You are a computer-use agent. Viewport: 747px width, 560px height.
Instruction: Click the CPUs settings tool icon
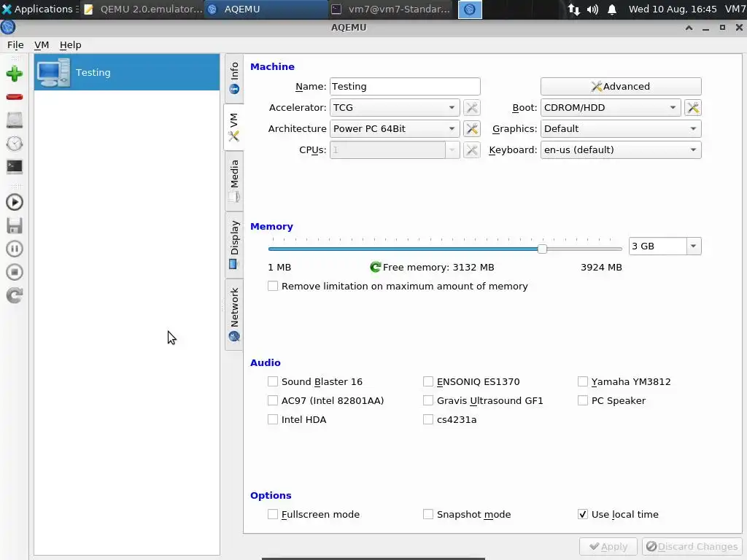pyautogui.click(x=472, y=150)
